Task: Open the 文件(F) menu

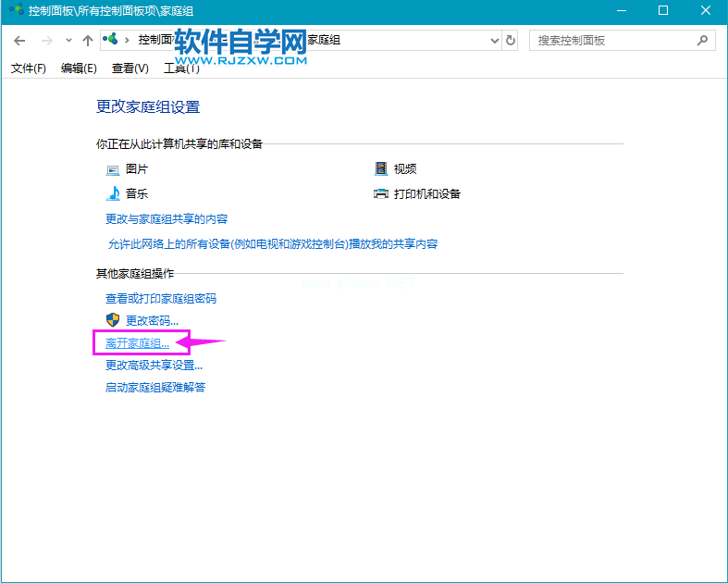Action: 28,68
